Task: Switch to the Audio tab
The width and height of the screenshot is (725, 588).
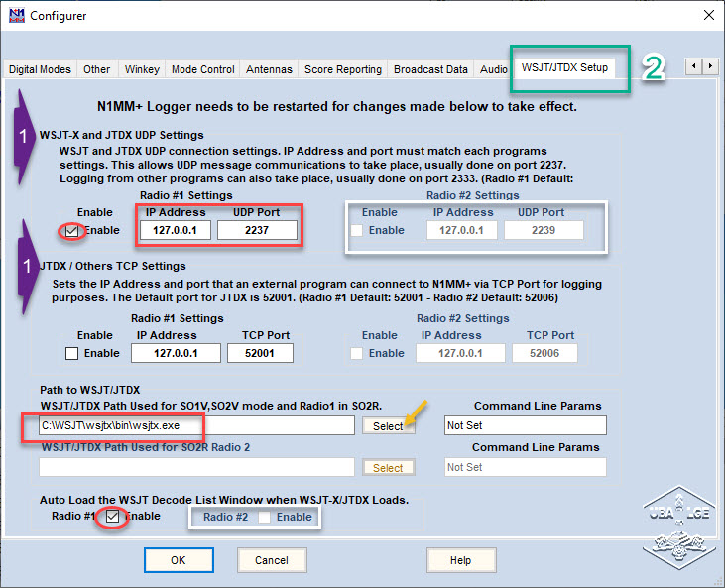Action: click(x=493, y=69)
